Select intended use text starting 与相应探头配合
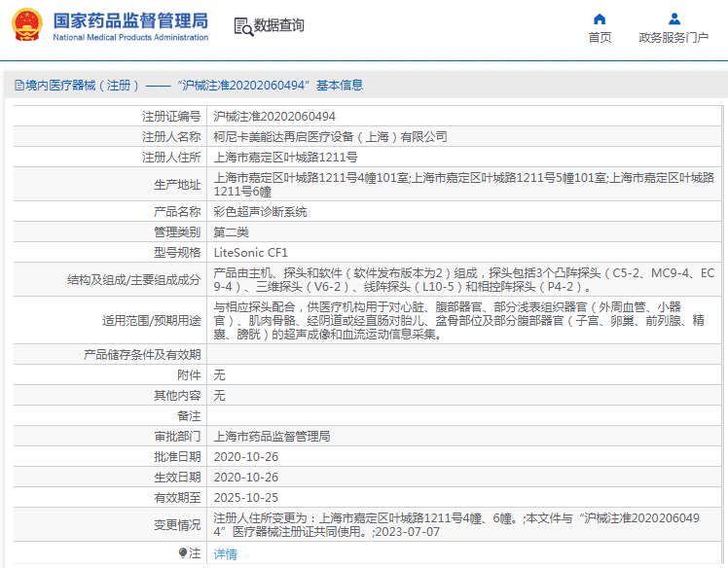Viewport: 728px width, 568px height. 459,321
